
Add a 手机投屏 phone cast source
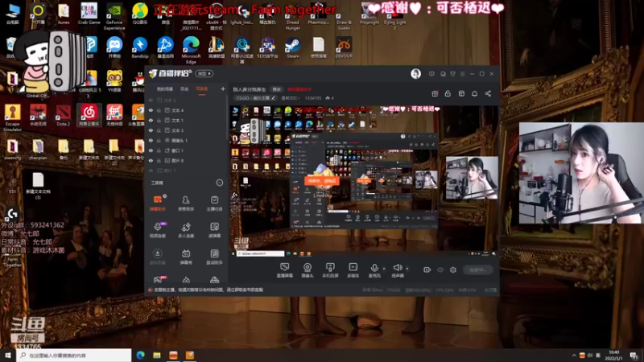330,270
